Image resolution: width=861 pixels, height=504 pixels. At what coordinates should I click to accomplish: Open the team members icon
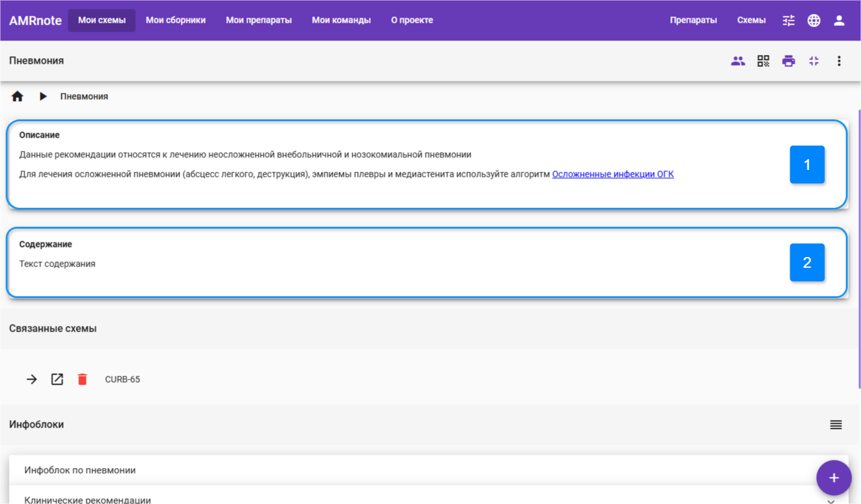tap(738, 61)
